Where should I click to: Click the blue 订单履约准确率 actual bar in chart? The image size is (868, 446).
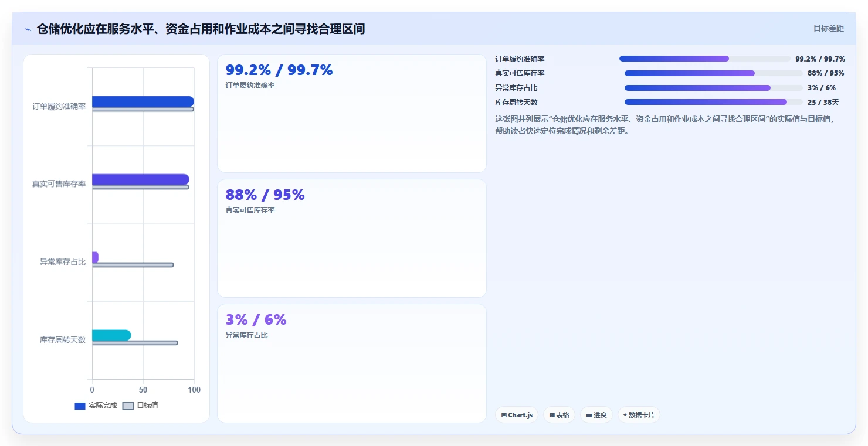143,101
